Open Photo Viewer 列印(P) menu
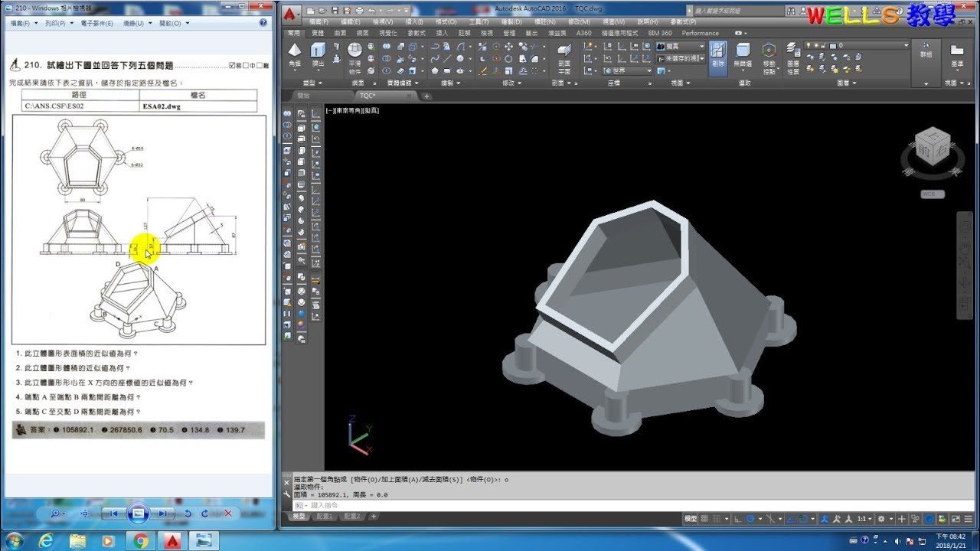 tap(59, 24)
